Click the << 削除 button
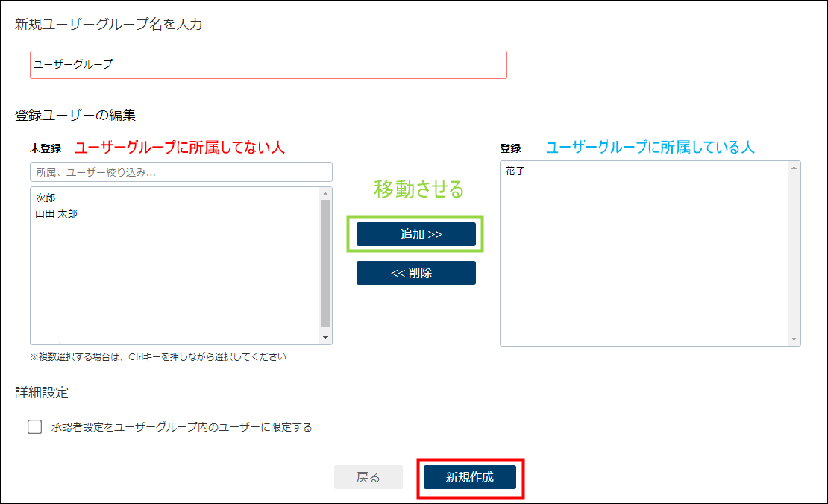This screenshot has height=504, width=828. pyautogui.click(x=416, y=273)
